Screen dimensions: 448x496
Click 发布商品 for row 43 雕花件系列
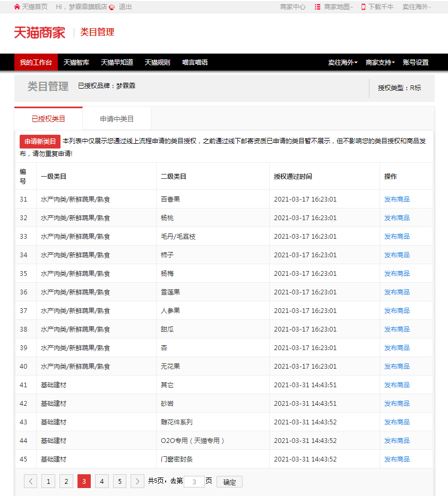coord(397,422)
